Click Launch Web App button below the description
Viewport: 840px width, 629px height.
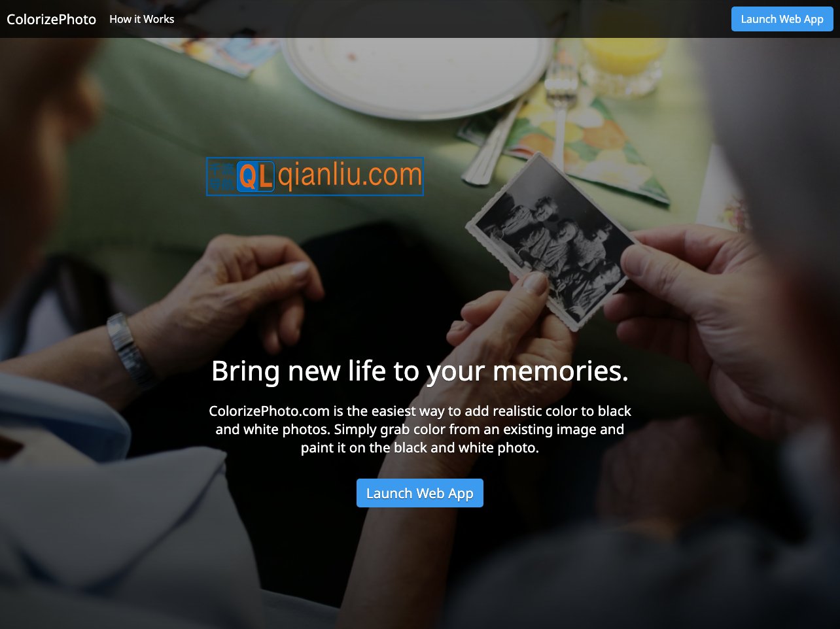coord(420,493)
